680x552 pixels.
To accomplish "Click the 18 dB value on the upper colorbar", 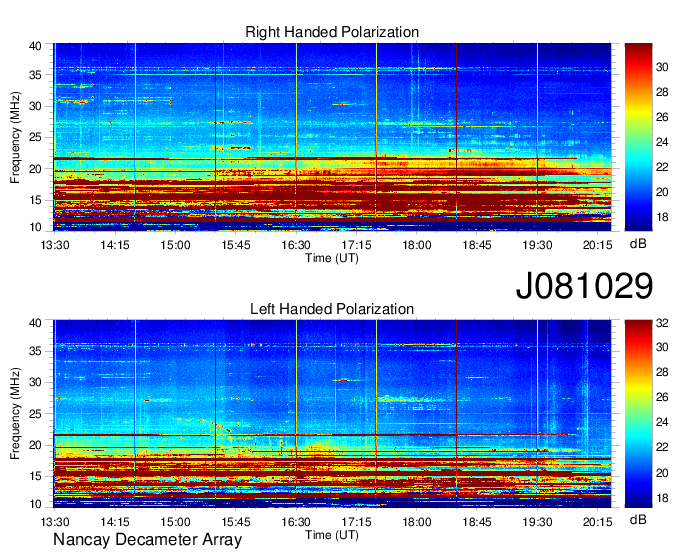I will coord(662,217).
